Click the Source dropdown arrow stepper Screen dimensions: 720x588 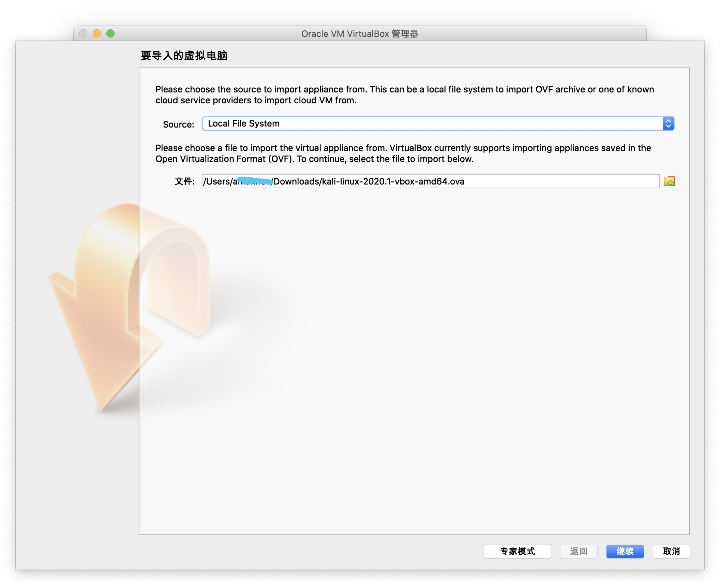(668, 123)
